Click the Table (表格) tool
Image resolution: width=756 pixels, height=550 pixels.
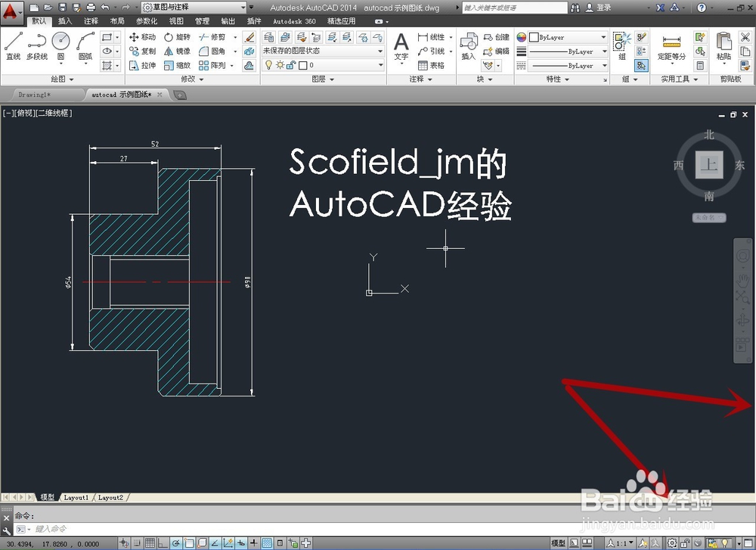point(432,65)
